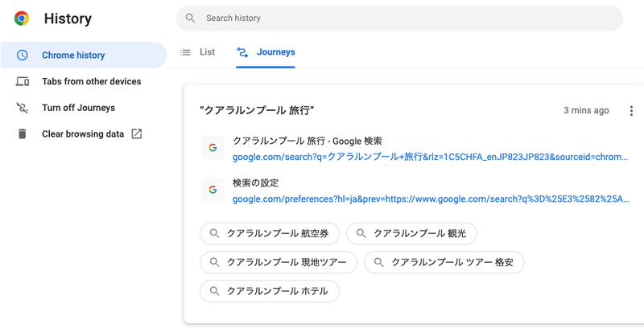Click the Chrome history clock icon
This screenshot has height=328, width=644.
click(23, 55)
